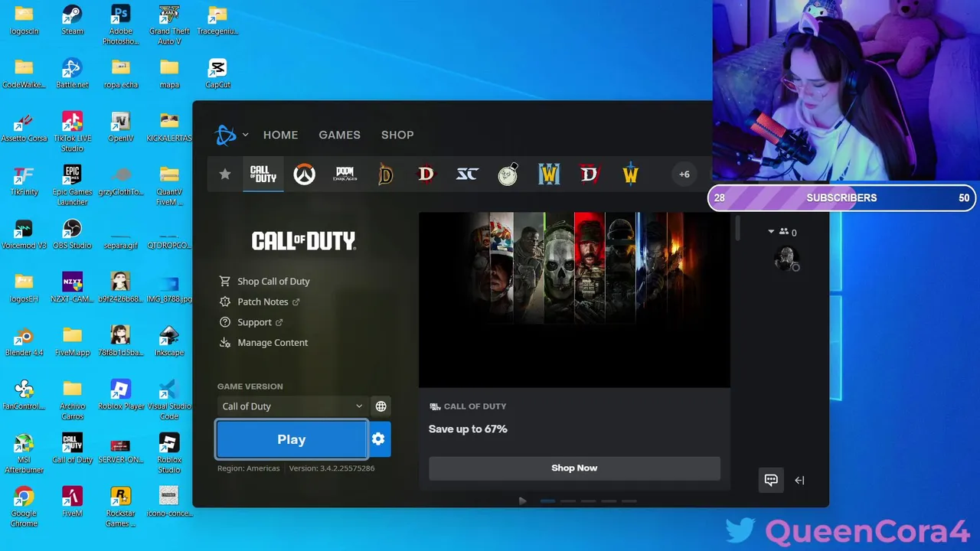Collapse the friends list arrow

click(771, 232)
